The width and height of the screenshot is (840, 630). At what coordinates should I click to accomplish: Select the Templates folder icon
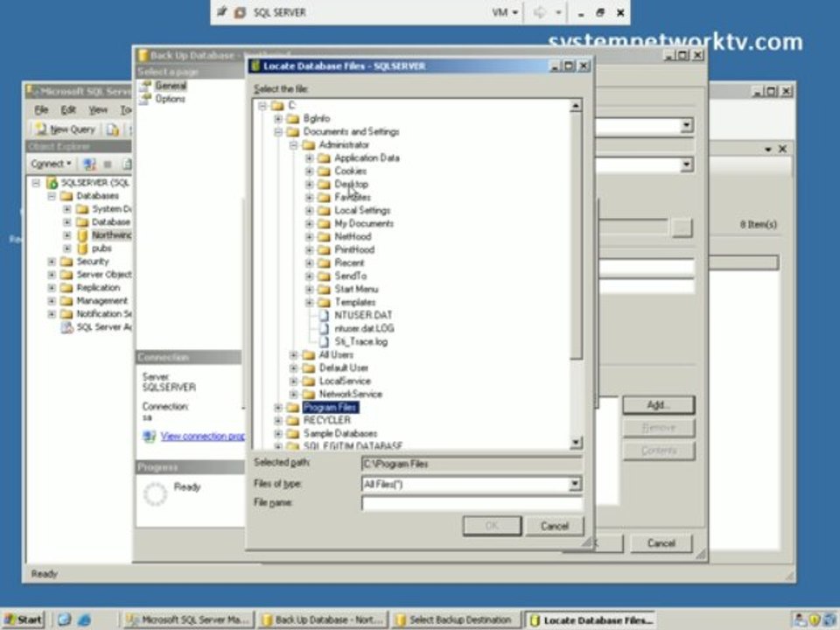point(324,302)
